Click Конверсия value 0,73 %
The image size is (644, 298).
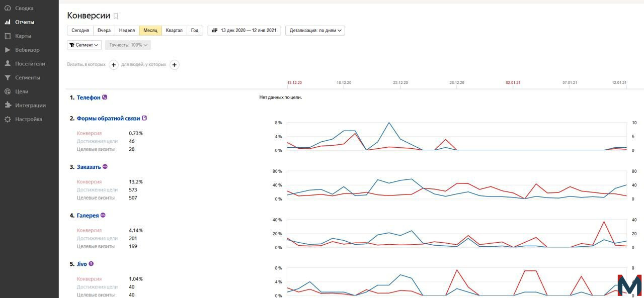pos(136,133)
